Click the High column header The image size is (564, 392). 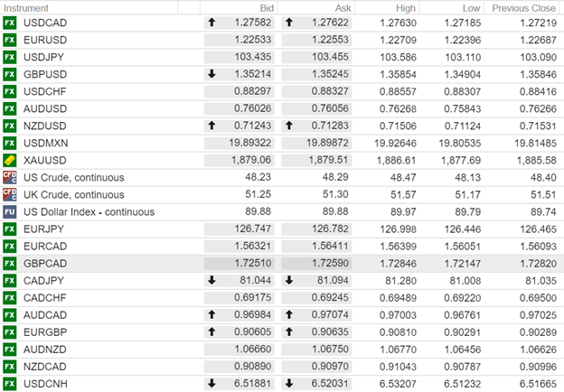point(413,7)
